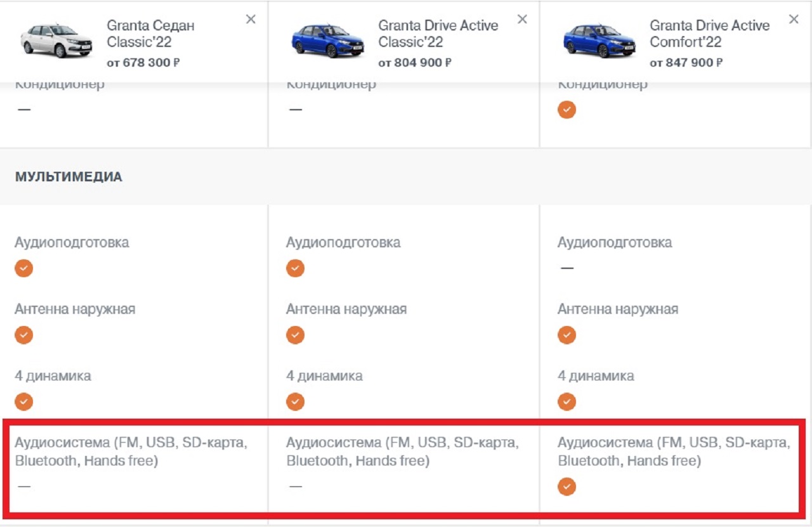Click Аудиосистема dash in Седан Classic'22 column
The image size is (812, 527).
[x=24, y=486]
